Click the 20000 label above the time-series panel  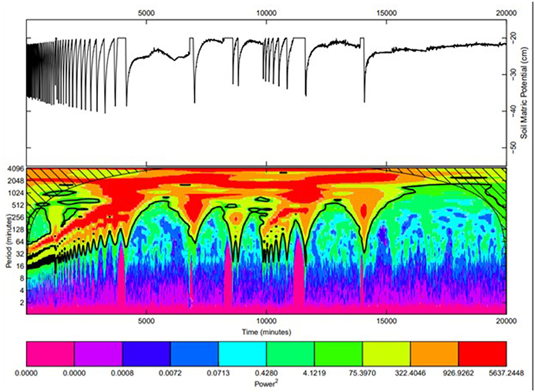click(506, 13)
